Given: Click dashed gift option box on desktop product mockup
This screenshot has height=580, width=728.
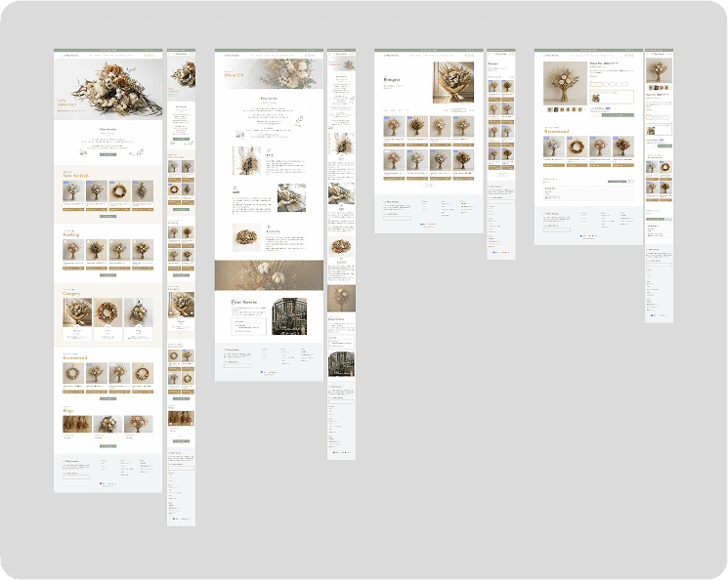Looking at the screenshot, I should (x=612, y=97).
